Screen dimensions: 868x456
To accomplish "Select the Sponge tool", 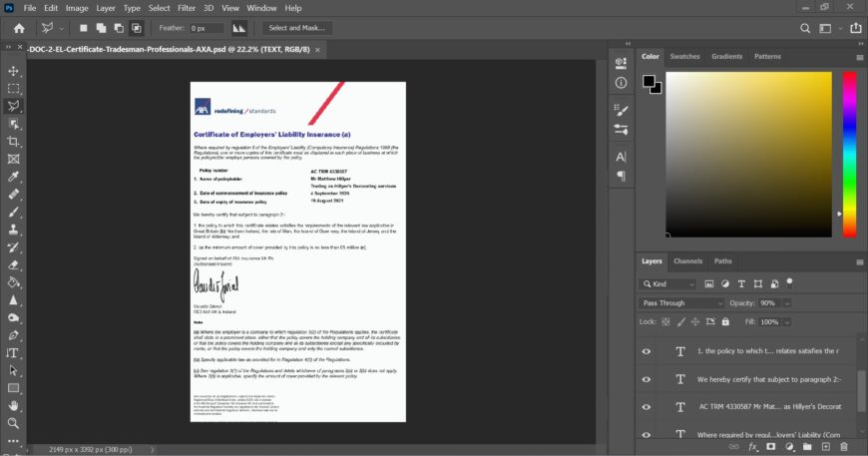I will 13,317.
